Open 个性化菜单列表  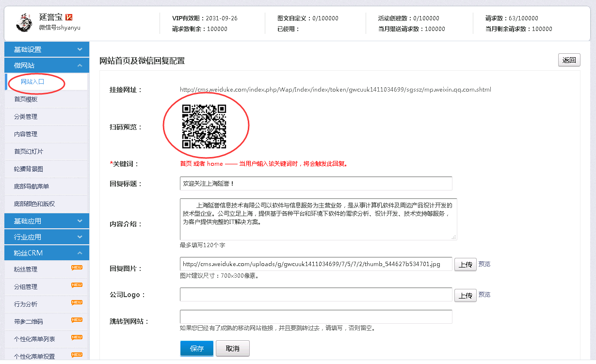click(x=47, y=339)
